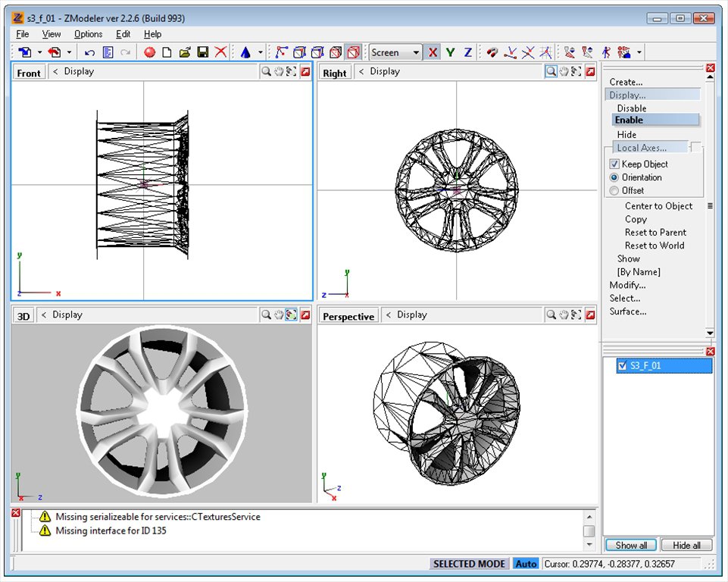Click the walking figure toolbar icon
This screenshot has height=582, width=728.
click(x=606, y=52)
